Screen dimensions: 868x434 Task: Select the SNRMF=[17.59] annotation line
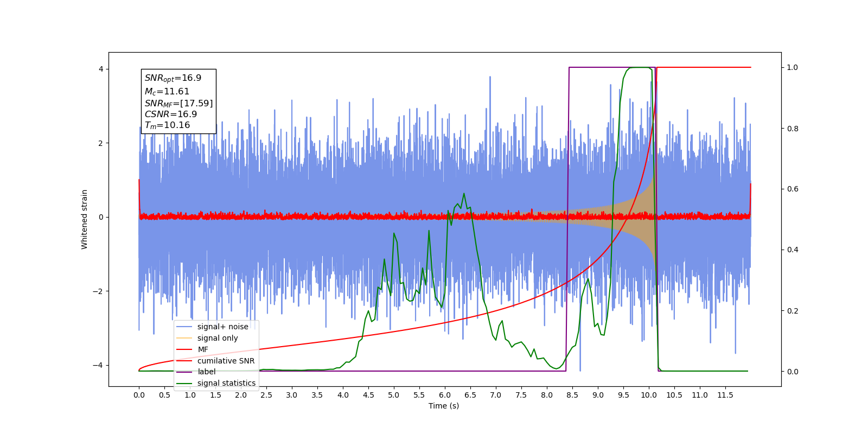tap(178, 103)
